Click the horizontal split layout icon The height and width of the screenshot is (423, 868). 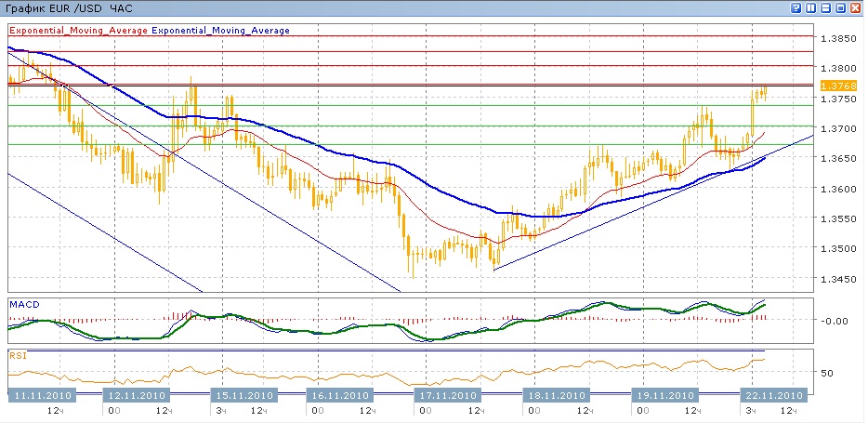pos(826,7)
